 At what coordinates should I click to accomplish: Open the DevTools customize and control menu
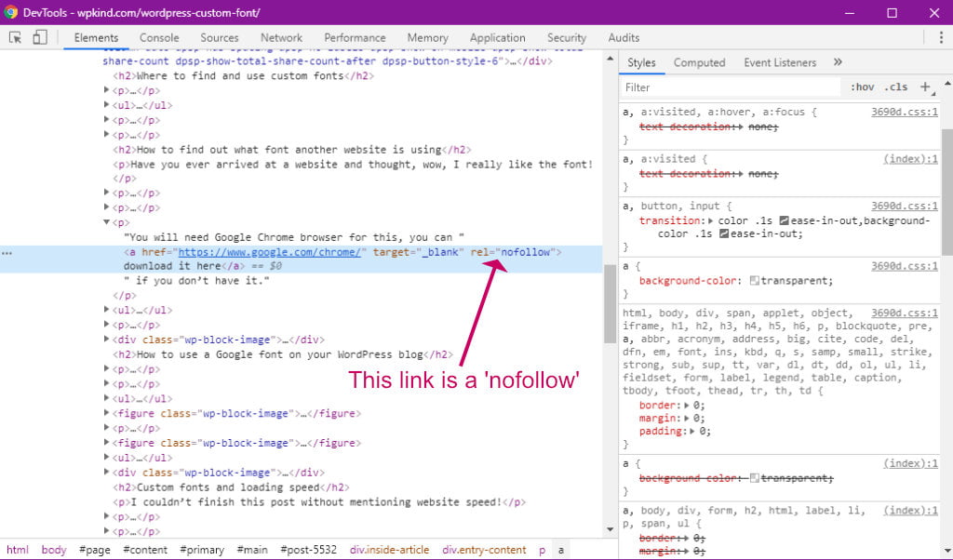point(943,37)
